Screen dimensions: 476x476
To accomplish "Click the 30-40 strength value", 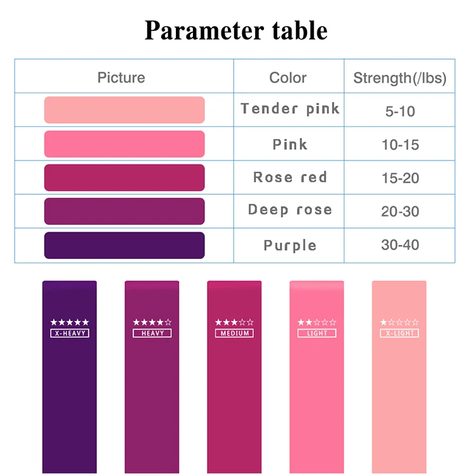I will click(400, 245).
